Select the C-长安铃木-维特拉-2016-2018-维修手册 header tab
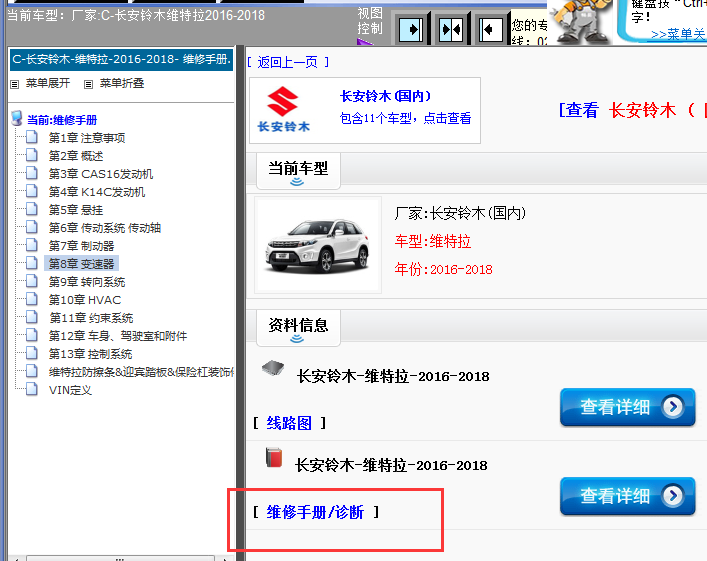This screenshot has height=561, width=707. [x=121, y=60]
